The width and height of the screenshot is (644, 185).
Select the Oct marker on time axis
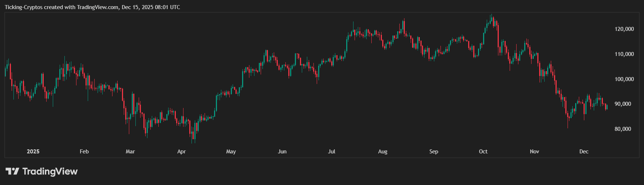[483, 152]
